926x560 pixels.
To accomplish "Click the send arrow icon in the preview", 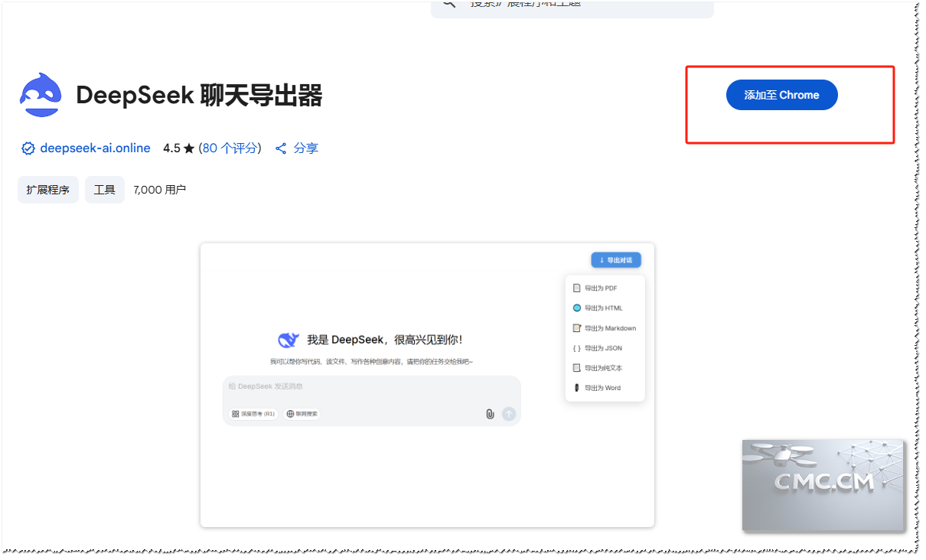I will point(509,414).
